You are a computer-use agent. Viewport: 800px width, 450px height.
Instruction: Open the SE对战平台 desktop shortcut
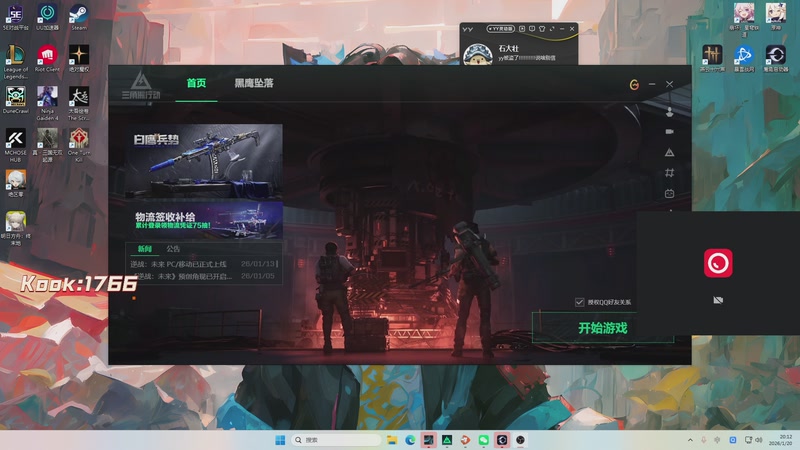(x=15, y=17)
